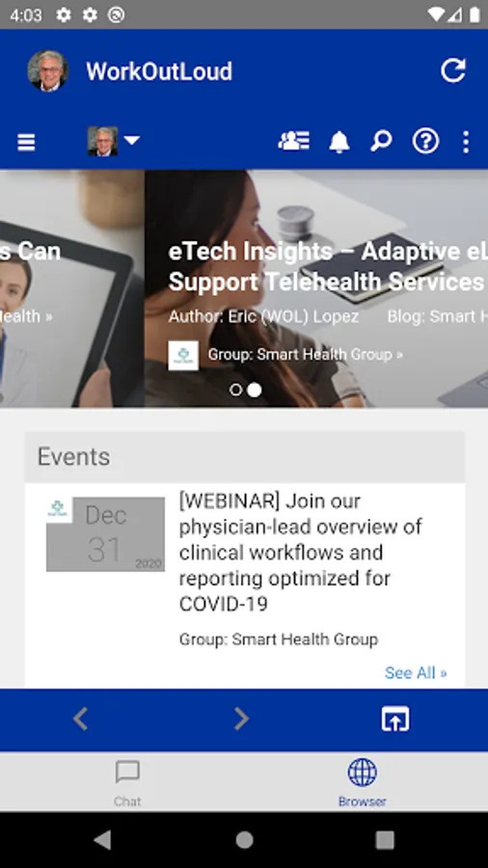Select the first carousel dot
Screen dimensions: 488x868
pyautogui.click(x=235, y=390)
